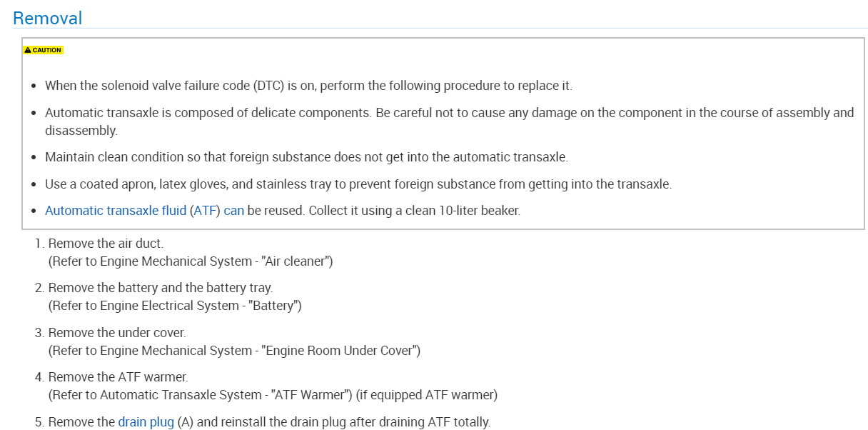Click step 3 "Remove the under cover"
Screen dimensions: 868x430
coord(116,333)
